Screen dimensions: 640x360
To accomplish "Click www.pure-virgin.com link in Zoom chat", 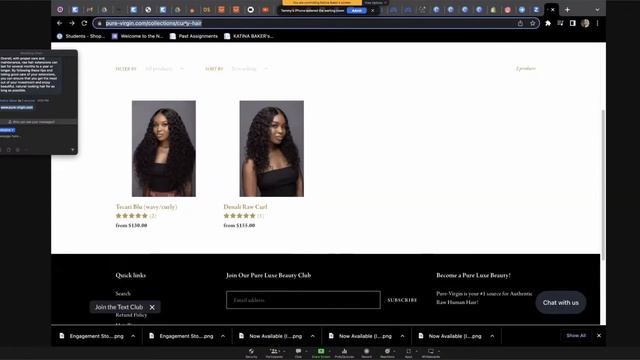I will [17, 107].
